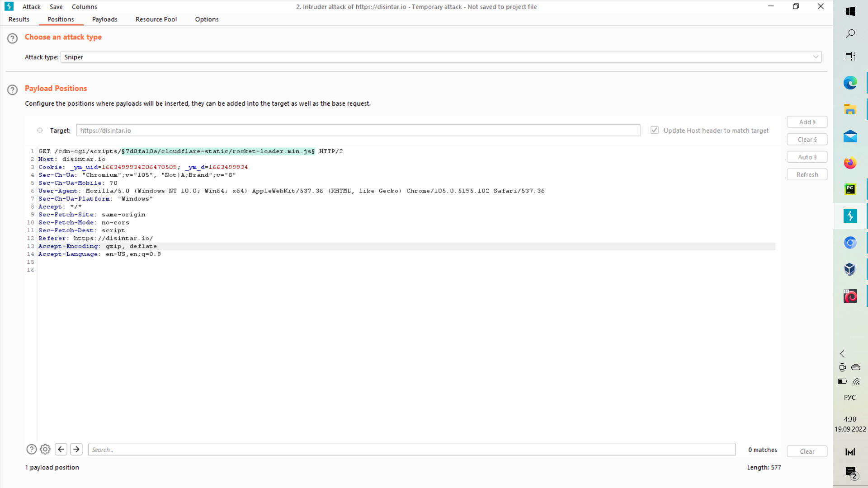Open the taskbar clock and date

[x=850, y=424]
